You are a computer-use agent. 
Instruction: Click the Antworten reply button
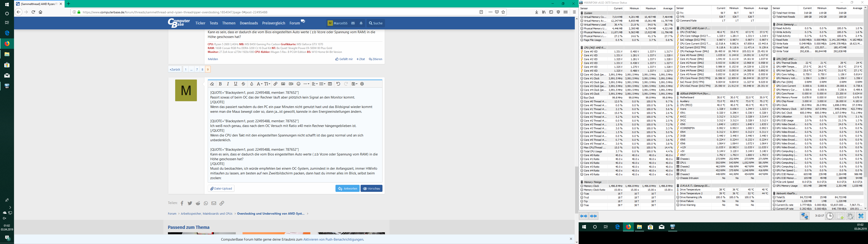(x=347, y=188)
